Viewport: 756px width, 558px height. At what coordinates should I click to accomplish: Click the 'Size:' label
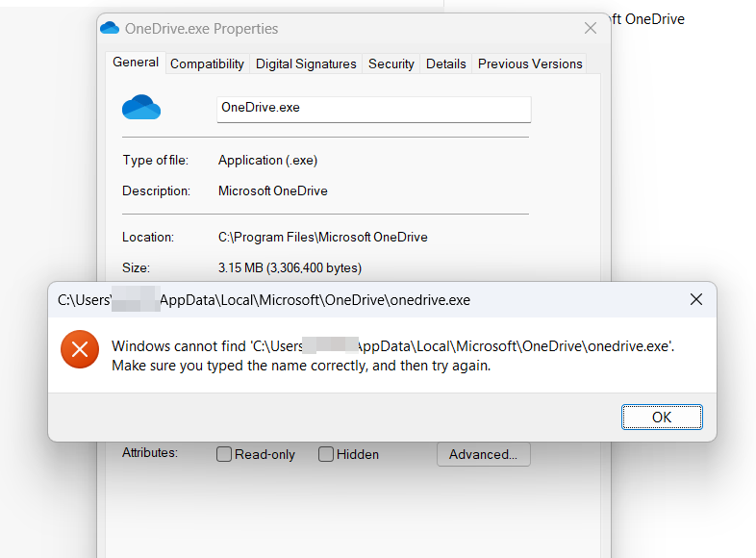(136, 267)
